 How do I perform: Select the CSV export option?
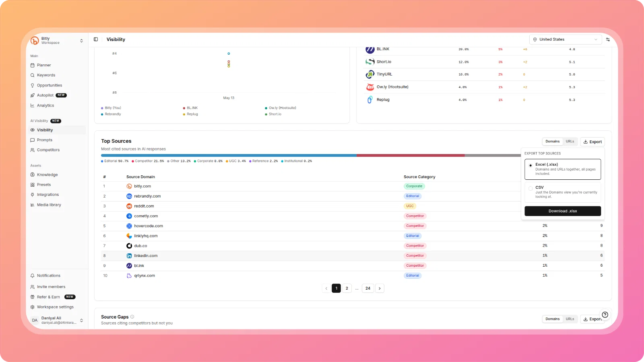point(563,192)
